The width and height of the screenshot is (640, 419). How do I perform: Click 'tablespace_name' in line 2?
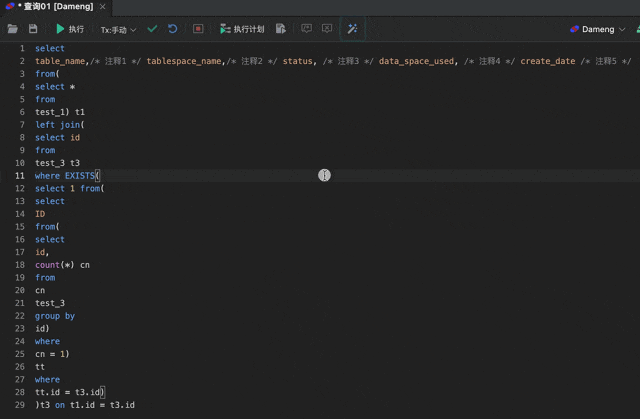point(184,61)
